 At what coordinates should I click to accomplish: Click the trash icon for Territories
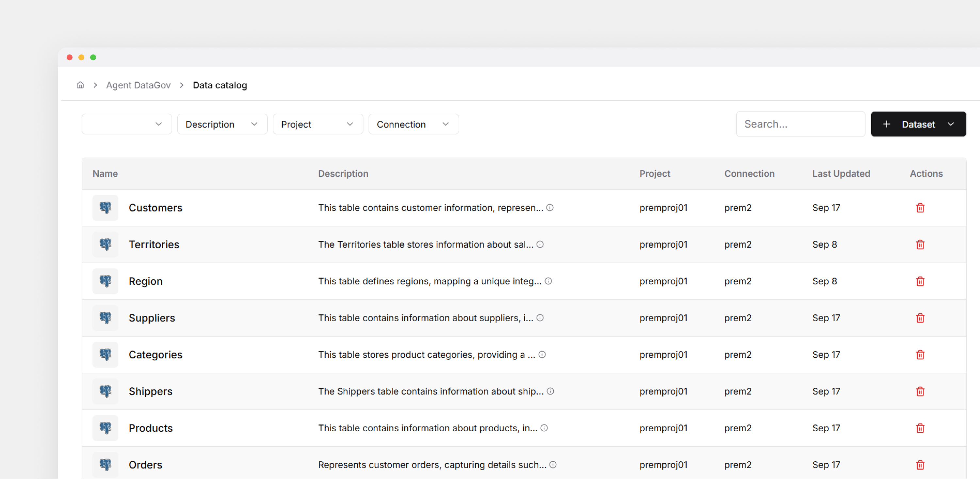(920, 244)
